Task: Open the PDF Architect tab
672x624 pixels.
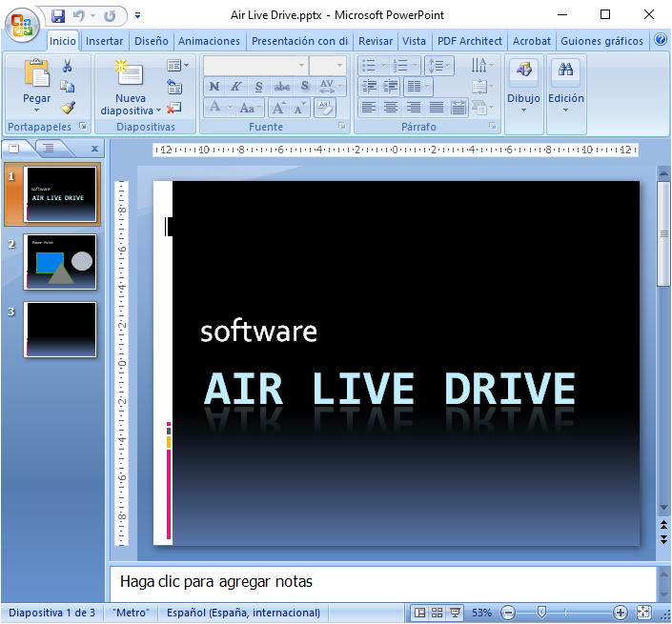Action: coord(469,41)
